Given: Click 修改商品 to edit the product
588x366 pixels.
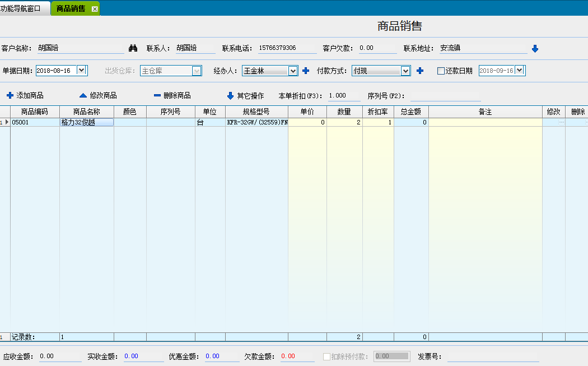Looking at the screenshot, I should 98,96.
